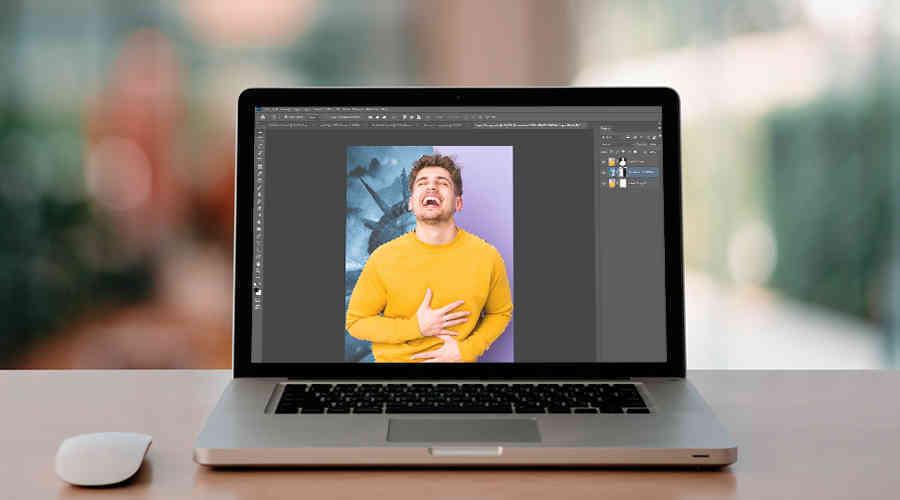Select the Move tool in the toolbar
The height and width of the screenshot is (500, 900).
click(260, 131)
